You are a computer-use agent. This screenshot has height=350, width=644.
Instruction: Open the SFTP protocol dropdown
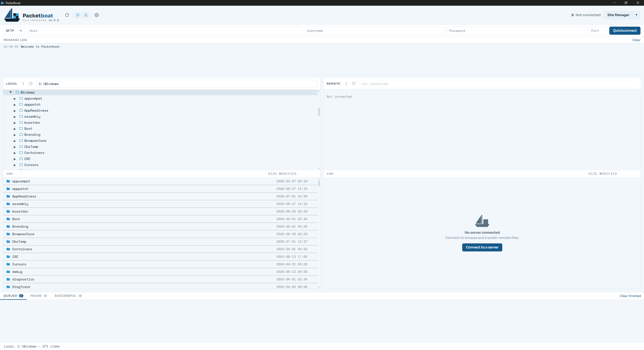14,31
